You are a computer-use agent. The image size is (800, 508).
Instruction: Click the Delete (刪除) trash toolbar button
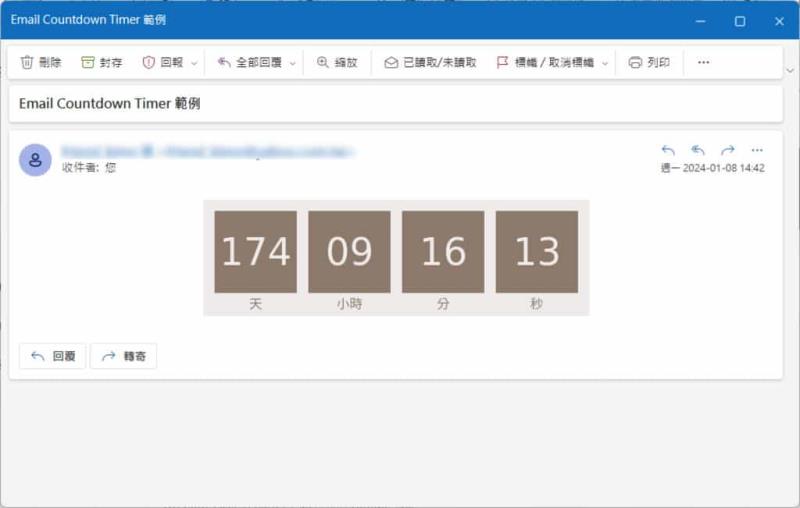tap(41, 62)
